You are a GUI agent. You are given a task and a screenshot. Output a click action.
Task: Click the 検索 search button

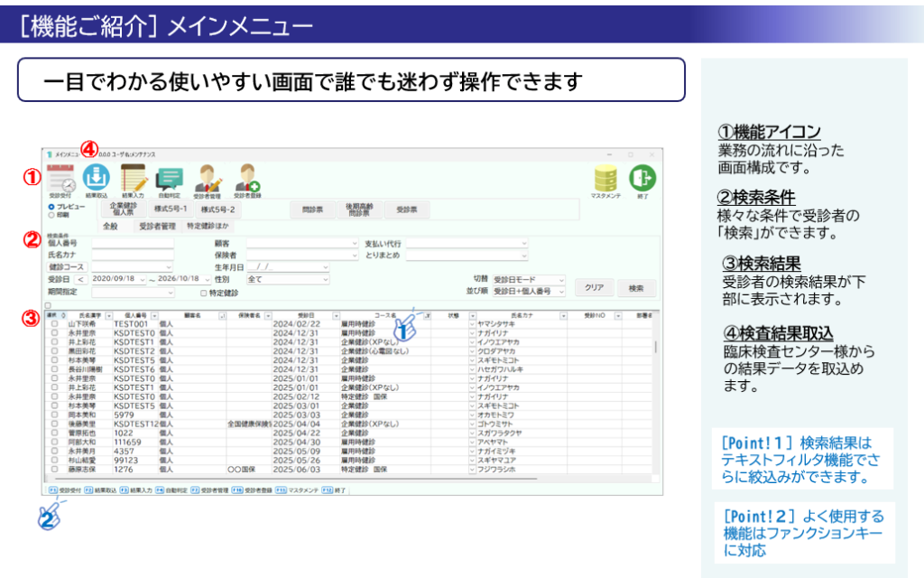(636, 288)
